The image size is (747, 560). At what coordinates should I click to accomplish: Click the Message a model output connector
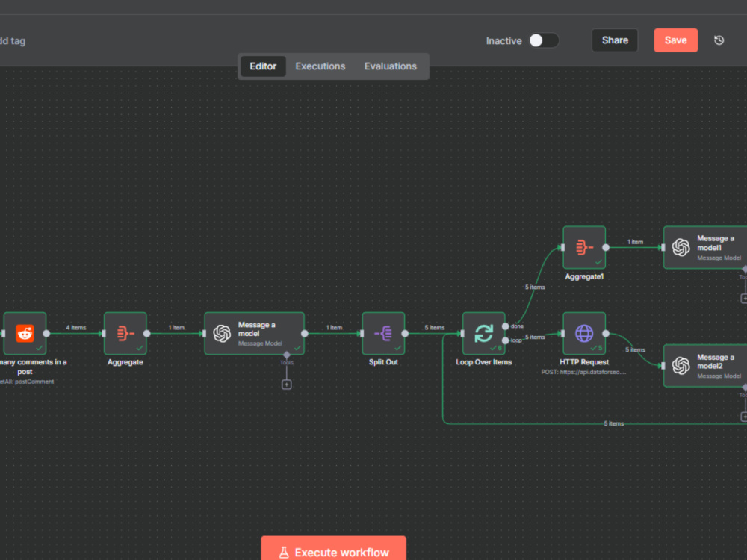point(305,333)
